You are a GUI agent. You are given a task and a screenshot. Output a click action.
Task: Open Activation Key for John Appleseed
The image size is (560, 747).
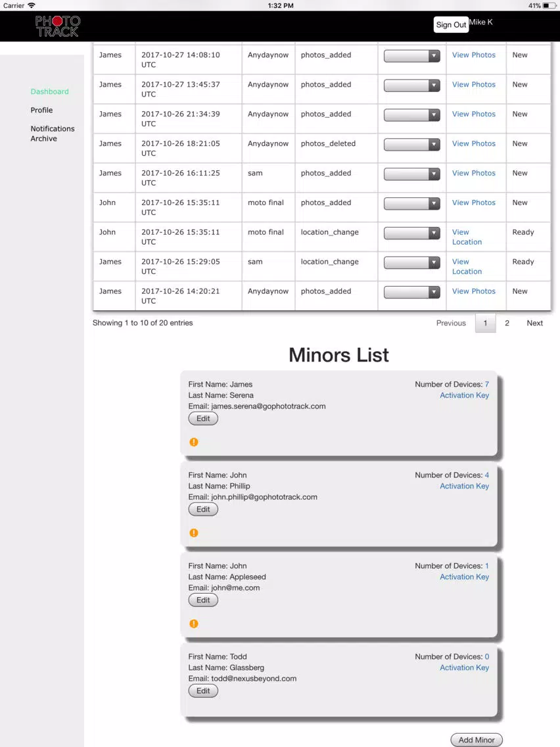[464, 577]
